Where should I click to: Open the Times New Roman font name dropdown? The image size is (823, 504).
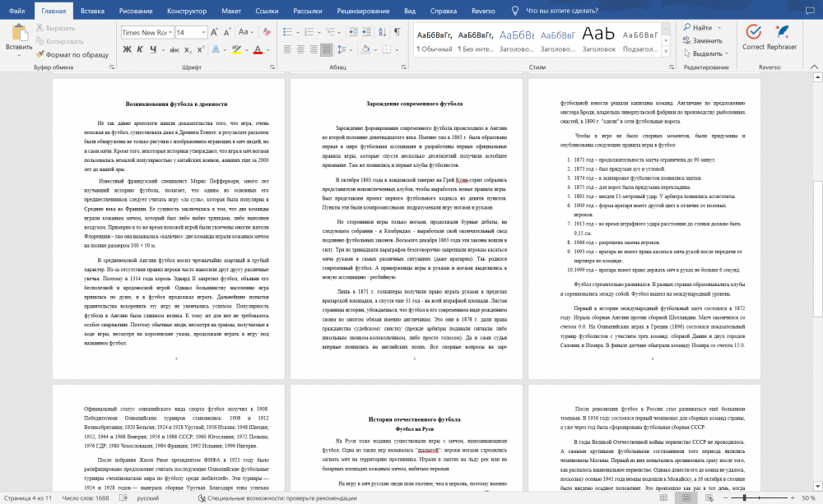170,33
